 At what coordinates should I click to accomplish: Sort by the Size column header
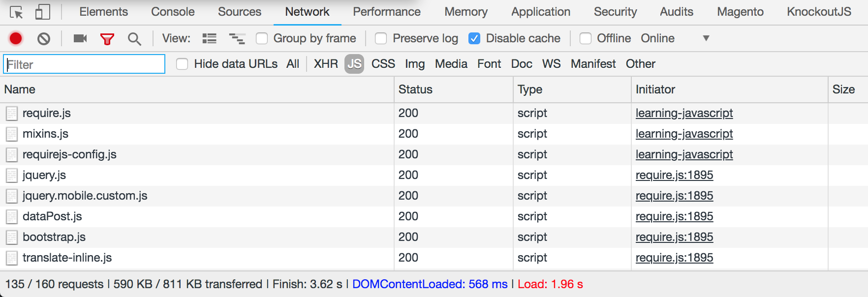point(848,89)
